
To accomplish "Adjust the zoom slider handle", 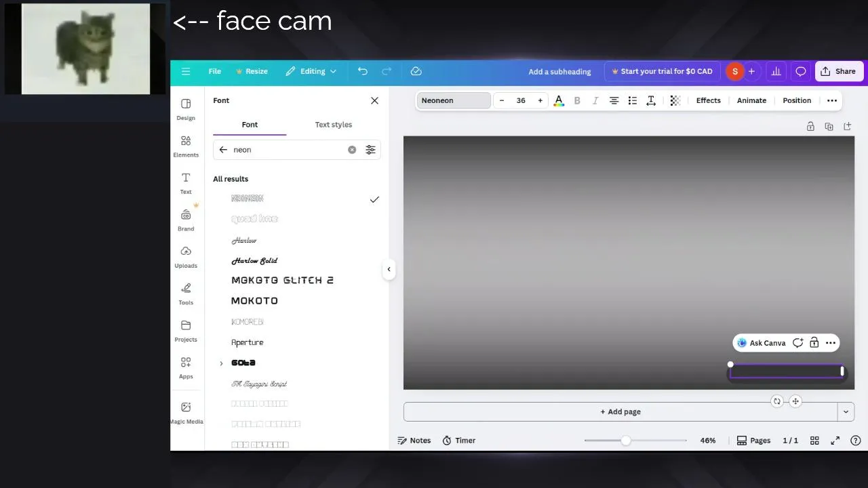I will [x=625, y=441].
